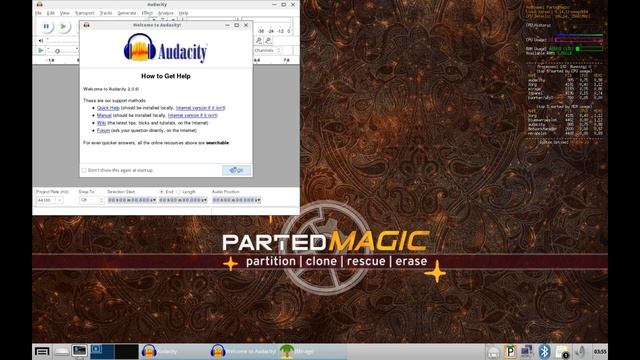Image resolution: width=640 pixels, height=360 pixels.
Task: Click OK in the Welcome dialog
Action: 236,170
